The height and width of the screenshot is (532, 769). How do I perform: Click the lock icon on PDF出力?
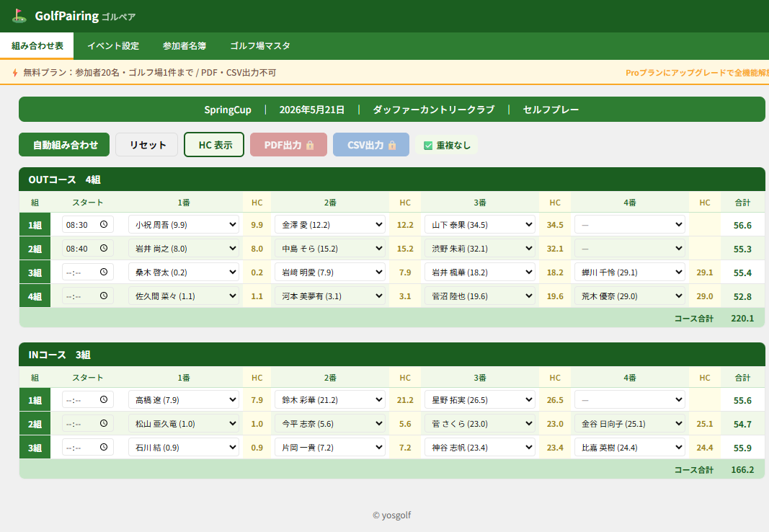coord(310,145)
